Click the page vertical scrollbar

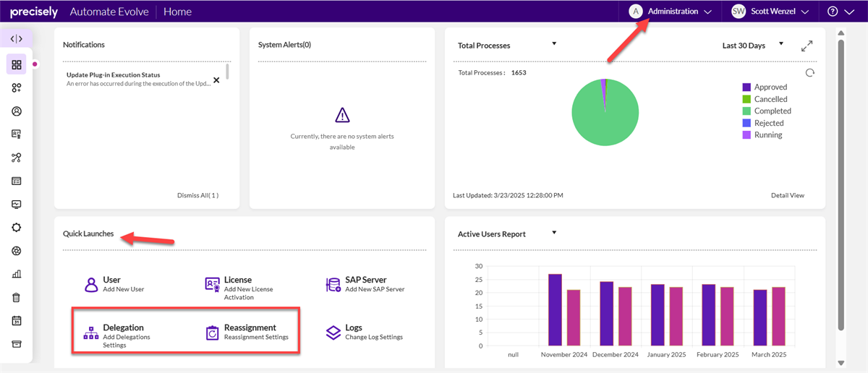click(841, 184)
